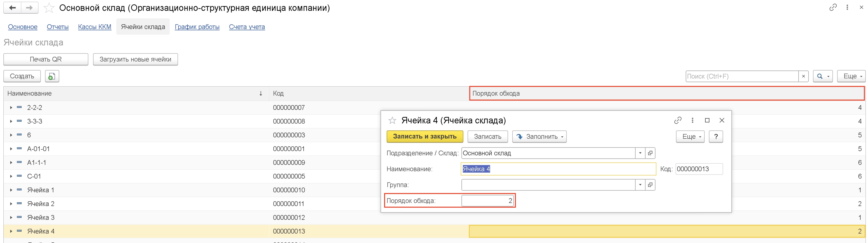Click Порядок обхода input field in dialog
Image resolution: width=868 pixels, height=243 pixels.
(x=488, y=201)
